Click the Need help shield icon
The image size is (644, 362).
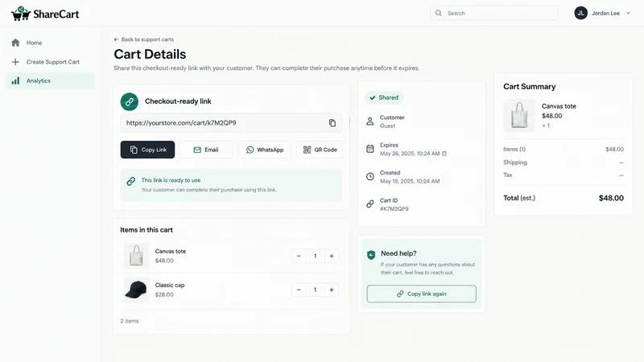pyautogui.click(x=371, y=255)
